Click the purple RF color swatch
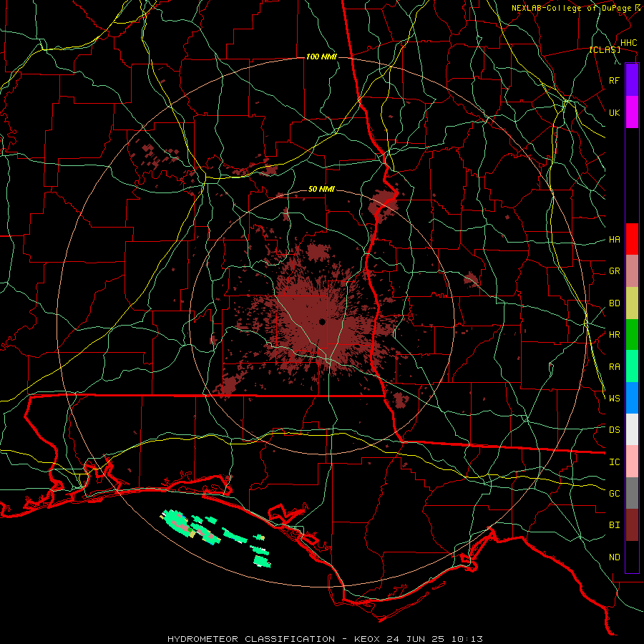This screenshot has width=644, height=644. (x=632, y=80)
